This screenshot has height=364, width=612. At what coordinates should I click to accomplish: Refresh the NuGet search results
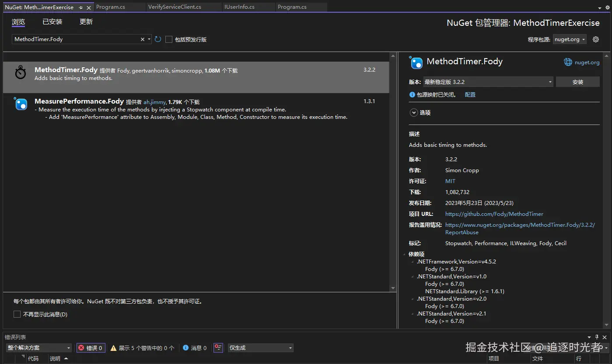click(x=157, y=39)
